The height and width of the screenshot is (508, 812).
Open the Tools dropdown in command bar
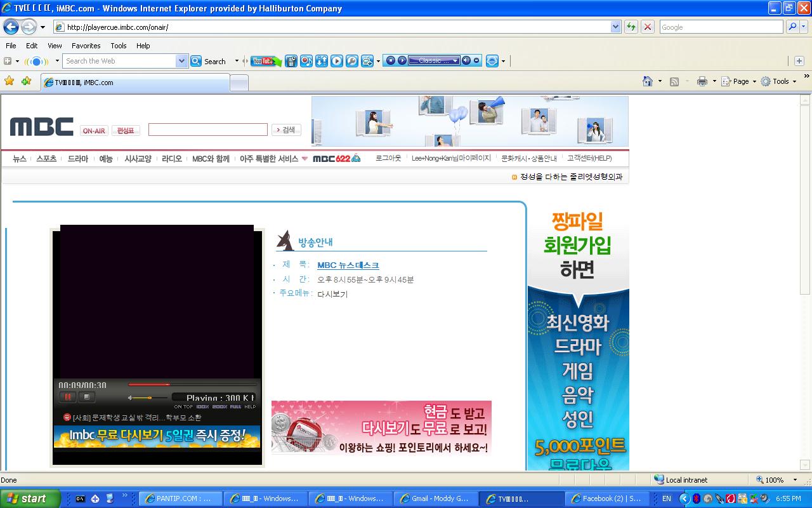794,81
